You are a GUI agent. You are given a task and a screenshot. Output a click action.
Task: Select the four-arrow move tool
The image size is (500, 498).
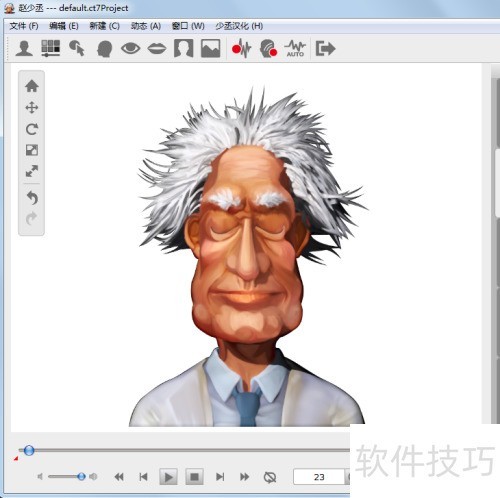[32, 108]
